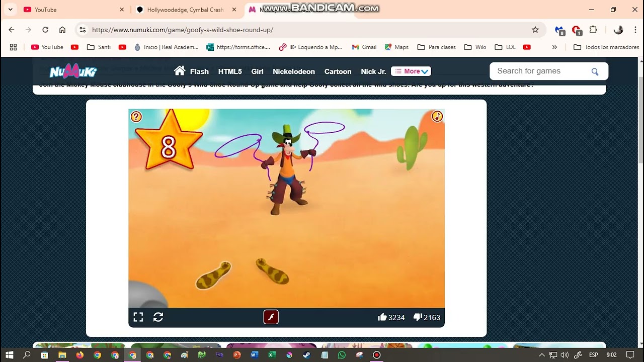Open WhatsApp from the taskbar

(342, 355)
